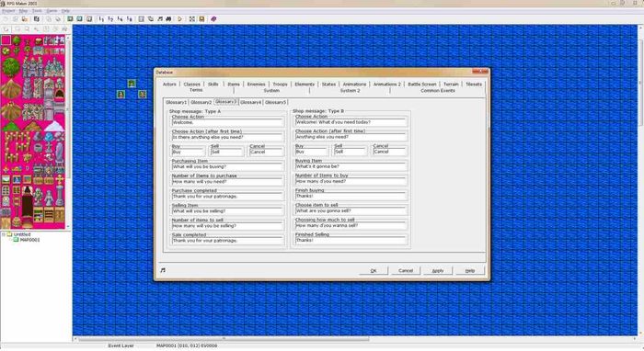Click the Type A Purchasing Item text field
This screenshot has height=351, width=644.
(x=227, y=167)
